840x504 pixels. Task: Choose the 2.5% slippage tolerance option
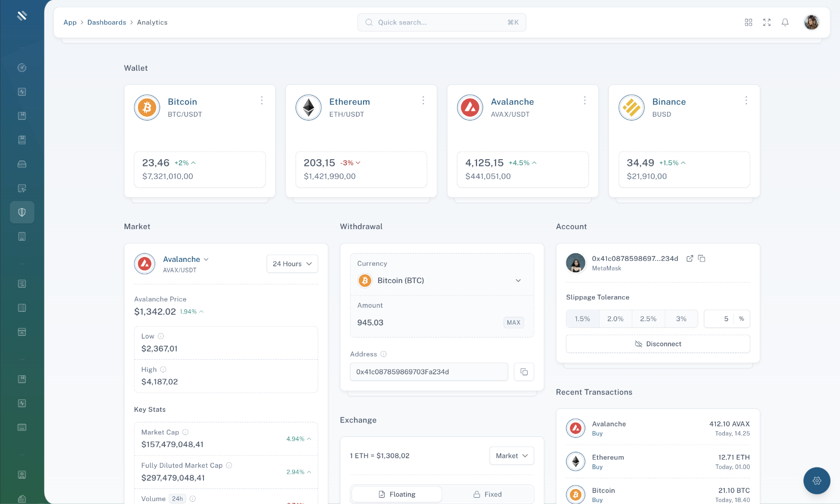[649, 318]
